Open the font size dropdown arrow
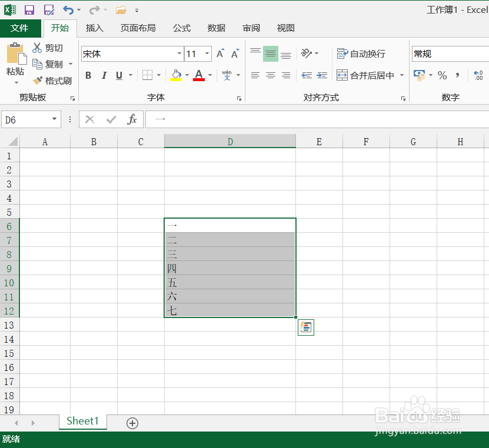The image size is (489, 448). tap(207, 54)
